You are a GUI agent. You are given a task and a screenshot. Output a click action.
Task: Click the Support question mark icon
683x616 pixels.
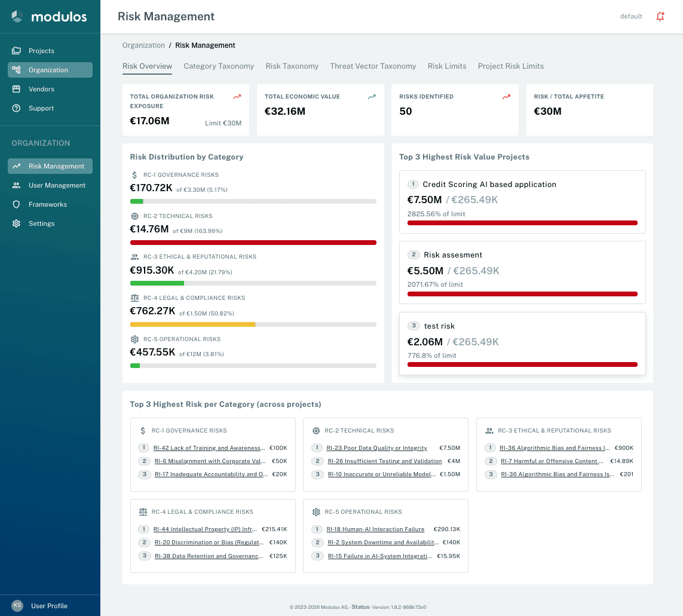(x=17, y=108)
